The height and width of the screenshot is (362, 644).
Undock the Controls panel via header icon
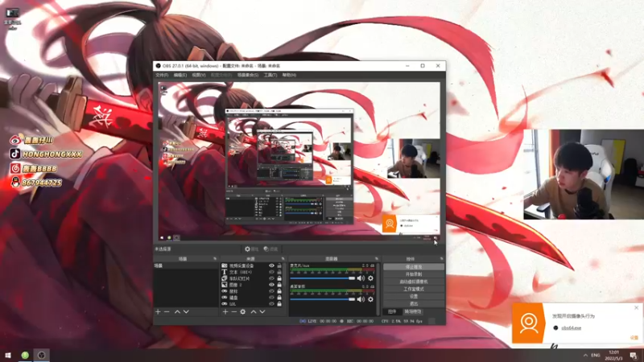click(441, 259)
